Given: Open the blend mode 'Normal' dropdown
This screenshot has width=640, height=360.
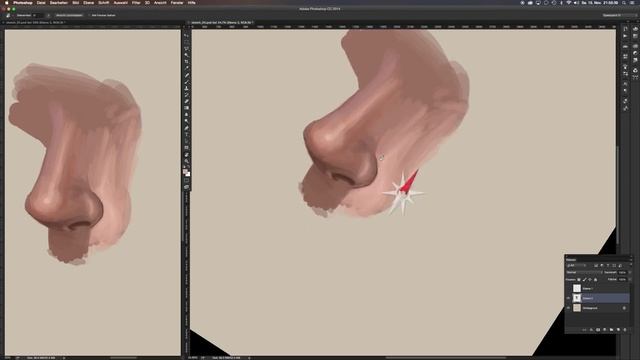Looking at the screenshot, I should click(x=584, y=272).
